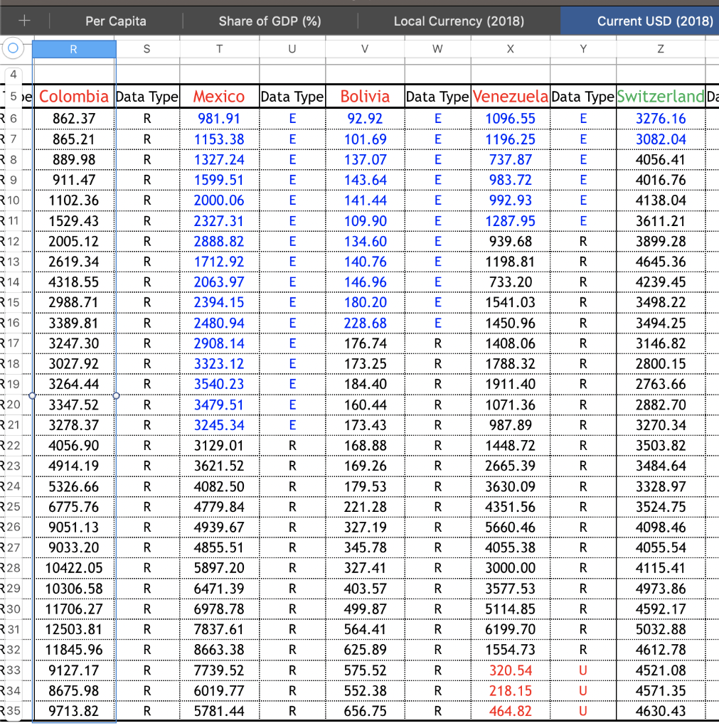
Task: Select Mexico value 981.91
Action: (x=219, y=119)
